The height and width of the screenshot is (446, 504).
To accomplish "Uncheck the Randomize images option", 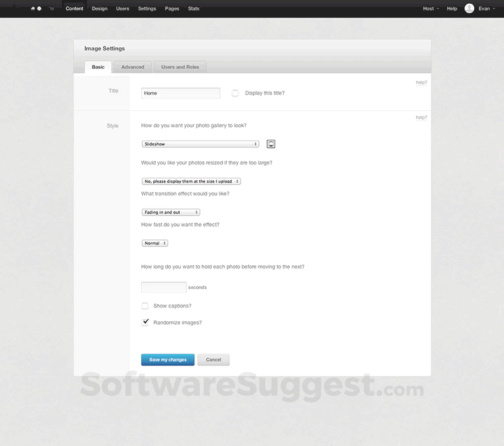I will click(x=144, y=322).
